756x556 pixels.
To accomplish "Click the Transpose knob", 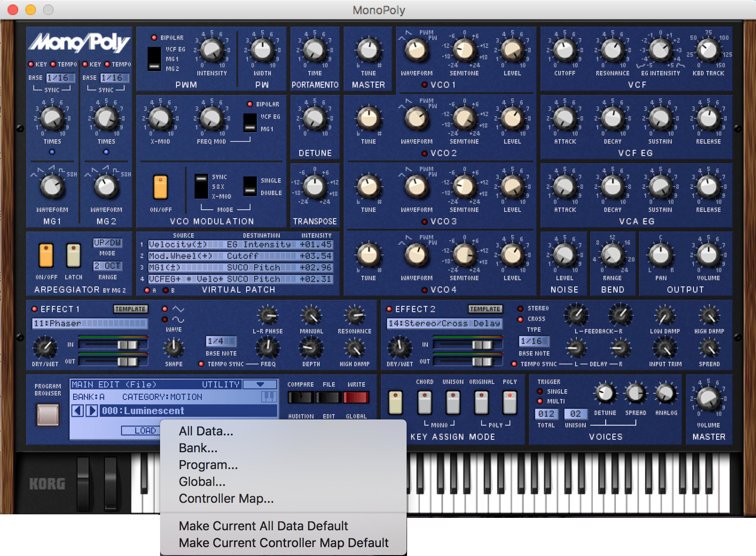I will tap(315, 187).
